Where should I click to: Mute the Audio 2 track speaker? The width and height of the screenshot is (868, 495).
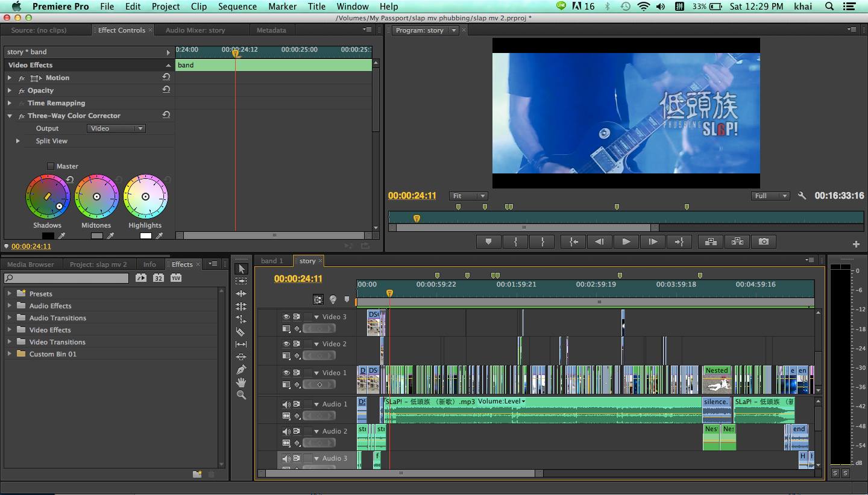pyautogui.click(x=286, y=431)
